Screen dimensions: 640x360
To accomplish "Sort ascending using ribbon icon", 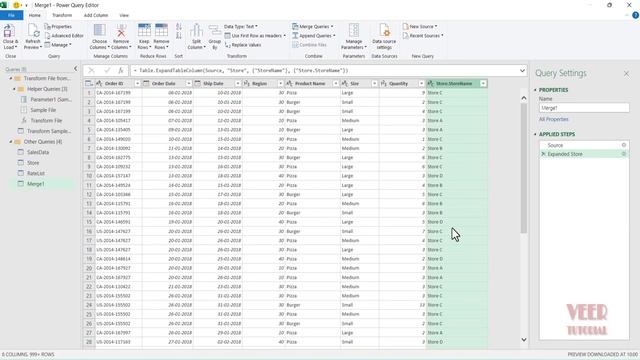I will [x=179, y=27].
